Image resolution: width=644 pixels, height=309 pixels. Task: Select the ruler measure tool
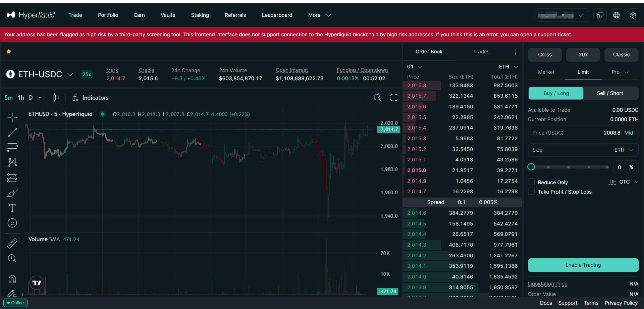(12, 243)
